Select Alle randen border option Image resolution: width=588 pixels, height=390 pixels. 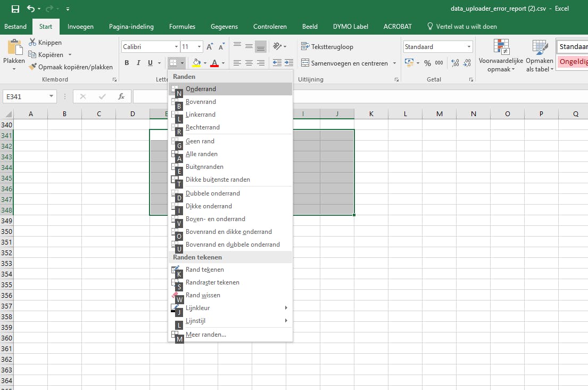pos(202,153)
